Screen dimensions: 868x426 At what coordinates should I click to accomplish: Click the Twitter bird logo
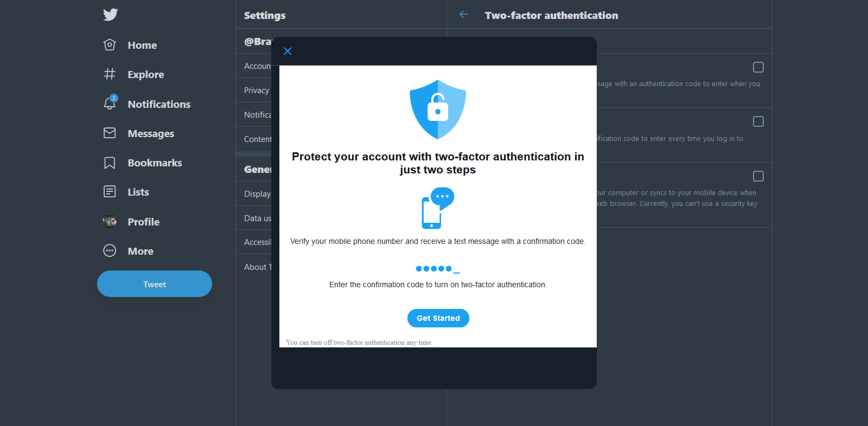pos(110,15)
